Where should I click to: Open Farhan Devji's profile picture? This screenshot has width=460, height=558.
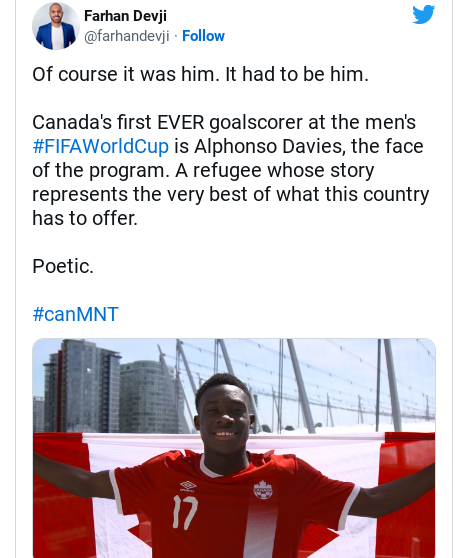point(55,26)
